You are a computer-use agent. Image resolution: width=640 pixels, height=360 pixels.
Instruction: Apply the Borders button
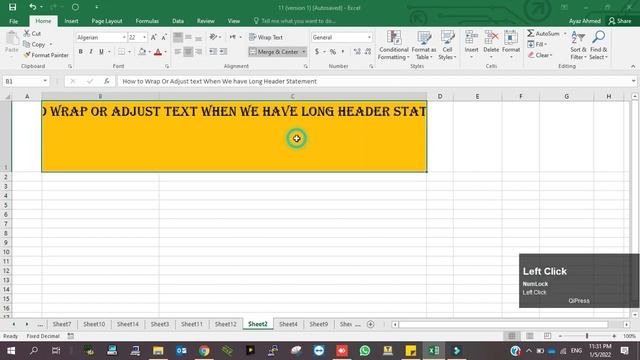pyautogui.click(x=122, y=52)
